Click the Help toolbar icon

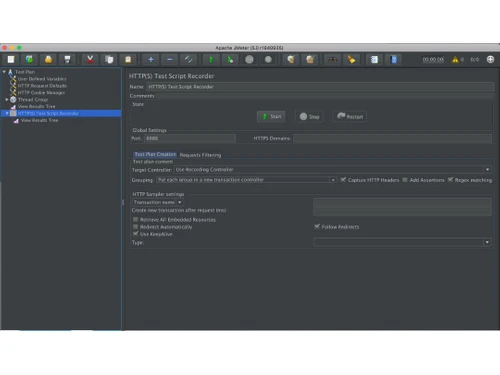click(393, 60)
